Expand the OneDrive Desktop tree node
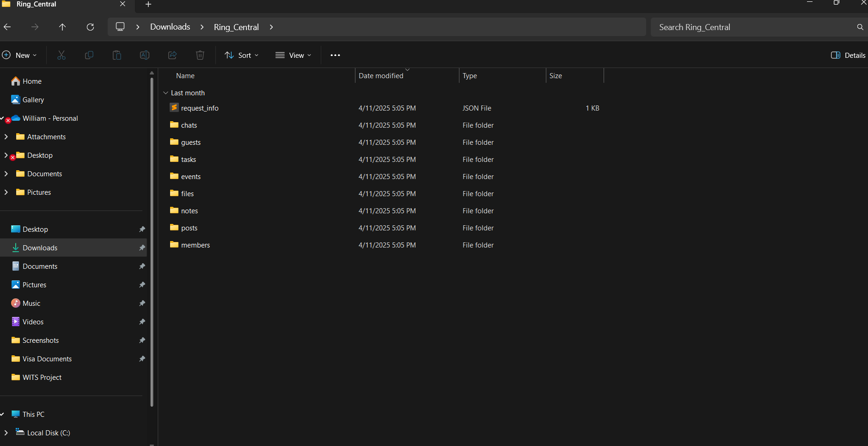The height and width of the screenshot is (446, 868). (x=6, y=155)
